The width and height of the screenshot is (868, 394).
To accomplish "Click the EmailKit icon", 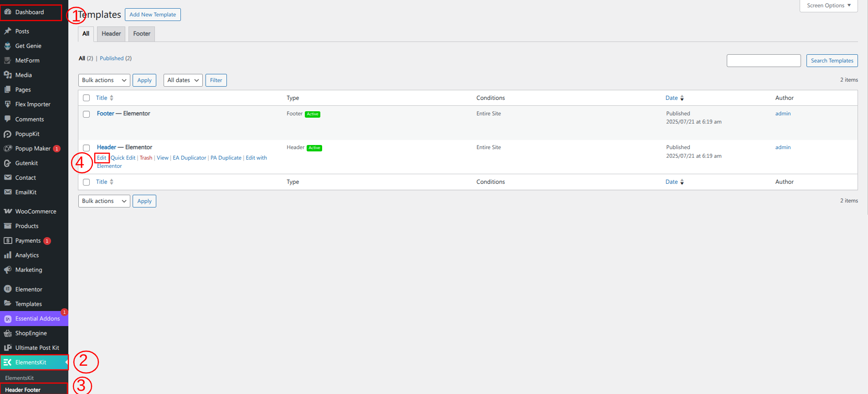I will coord(8,192).
